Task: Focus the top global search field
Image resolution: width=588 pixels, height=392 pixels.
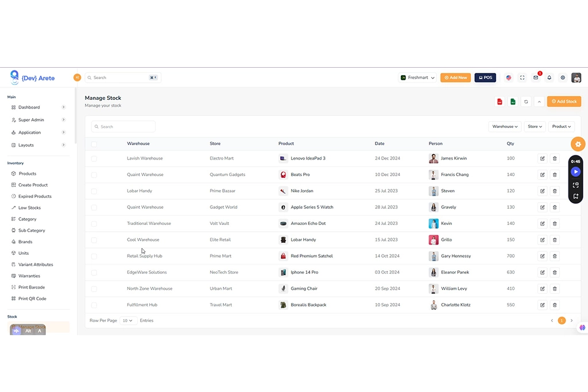Action: point(123,77)
